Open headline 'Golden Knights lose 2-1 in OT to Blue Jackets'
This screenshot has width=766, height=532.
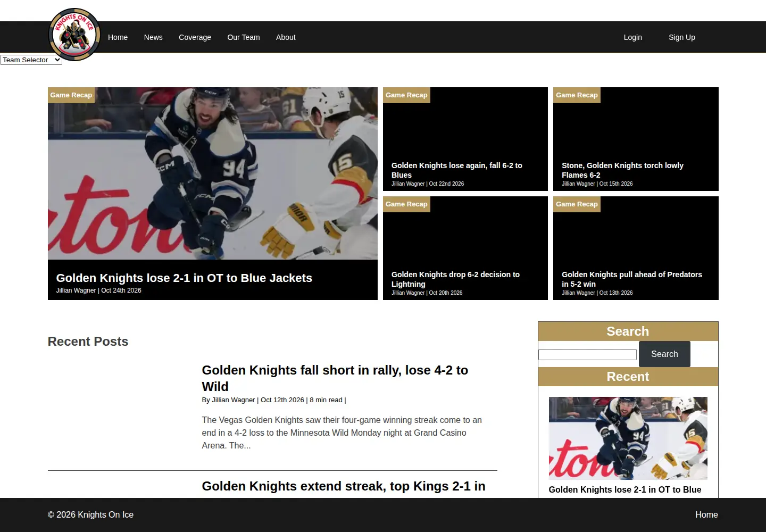(x=184, y=278)
